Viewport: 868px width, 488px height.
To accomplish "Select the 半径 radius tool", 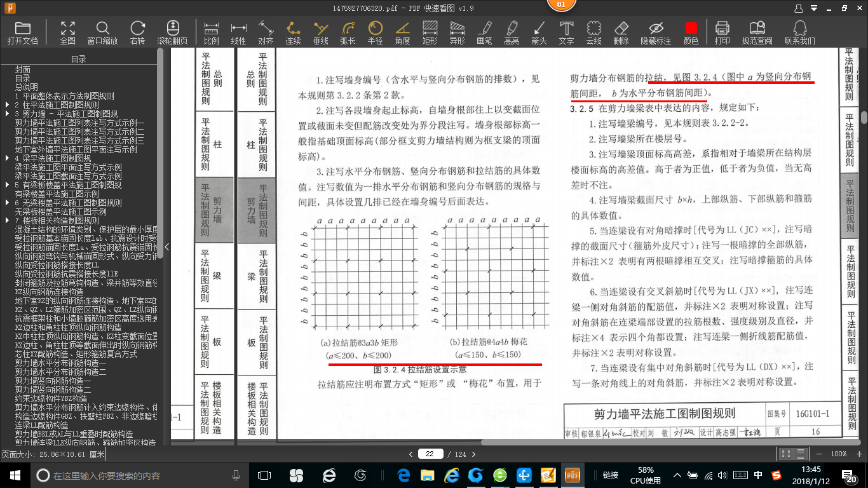I will tap(375, 32).
